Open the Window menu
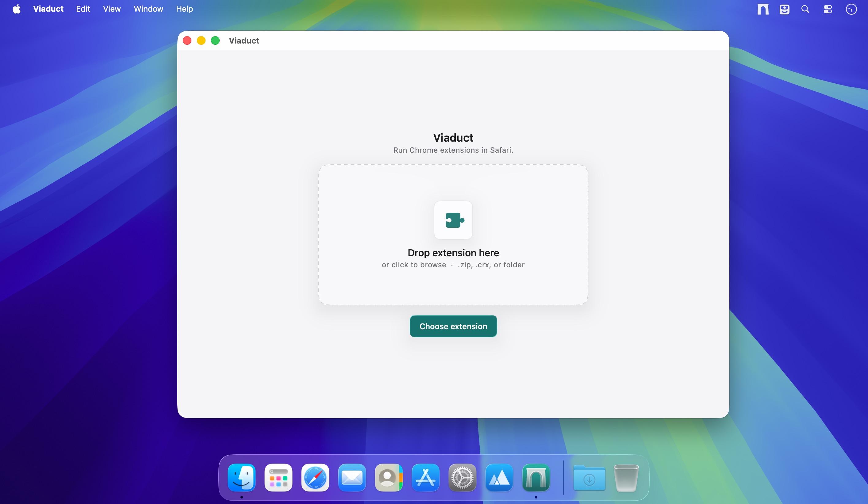This screenshot has height=504, width=868. [x=148, y=9]
